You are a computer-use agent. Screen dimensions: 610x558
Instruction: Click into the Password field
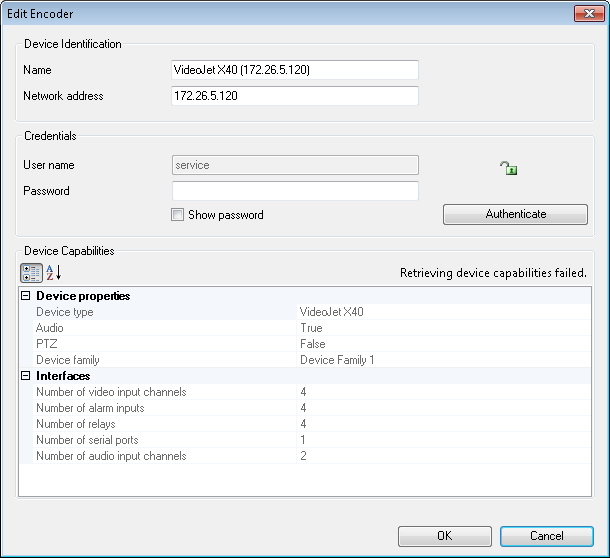[295, 191]
